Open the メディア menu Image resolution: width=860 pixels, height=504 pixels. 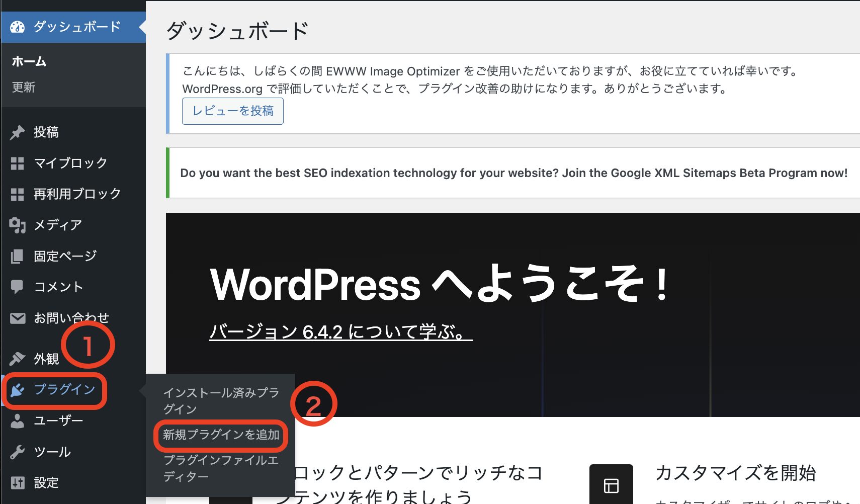[73, 225]
